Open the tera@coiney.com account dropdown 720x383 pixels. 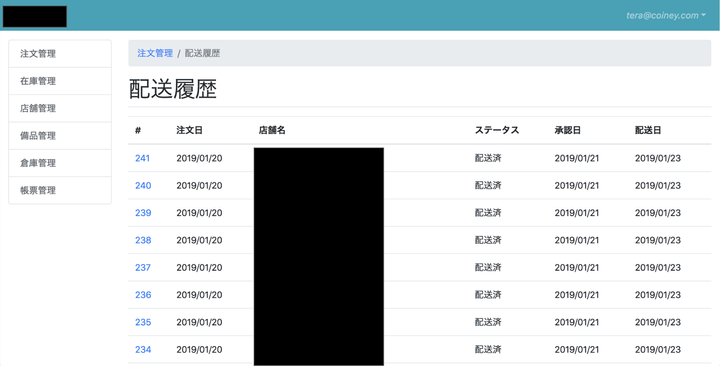pos(666,16)
